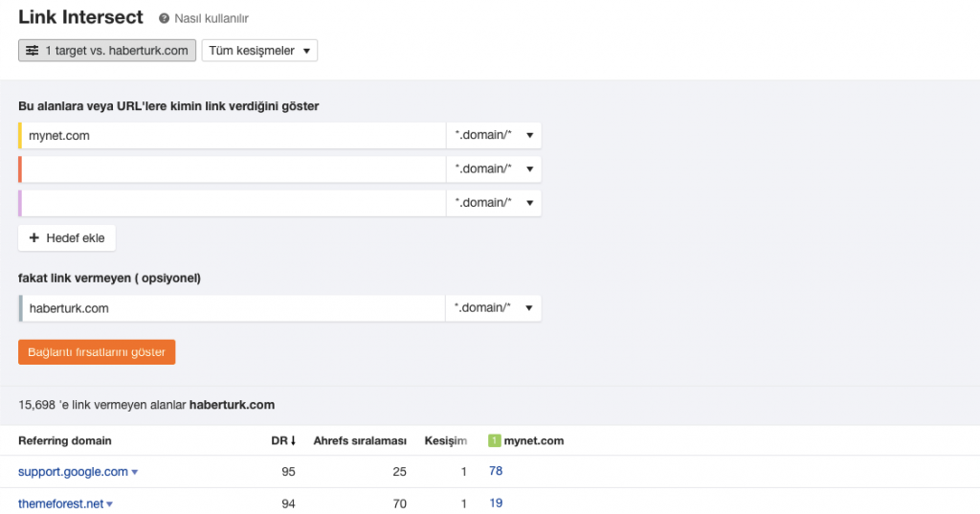This screenshot has height=514, width=980.
Task: Click the green badge next to mynet.com column
Action: (495, 441)
